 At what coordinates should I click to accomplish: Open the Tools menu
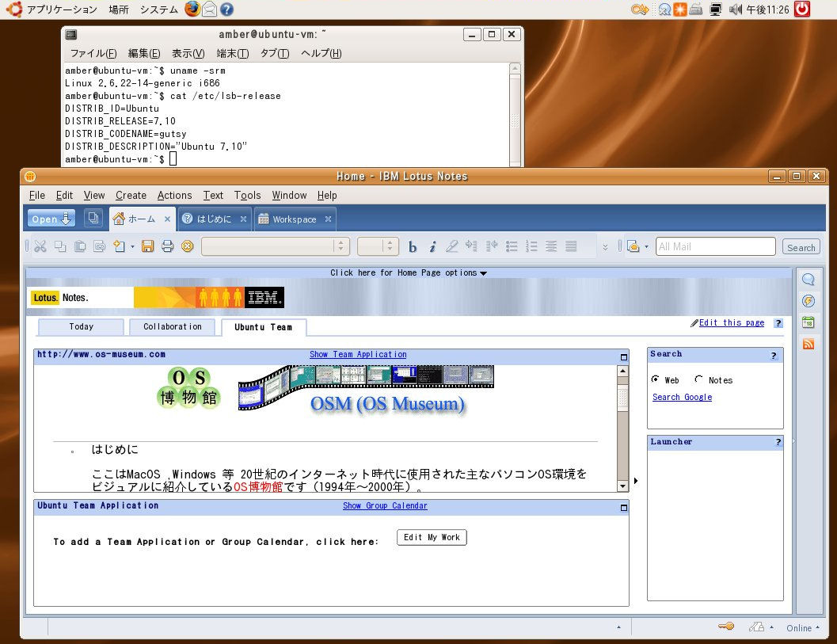247,196
